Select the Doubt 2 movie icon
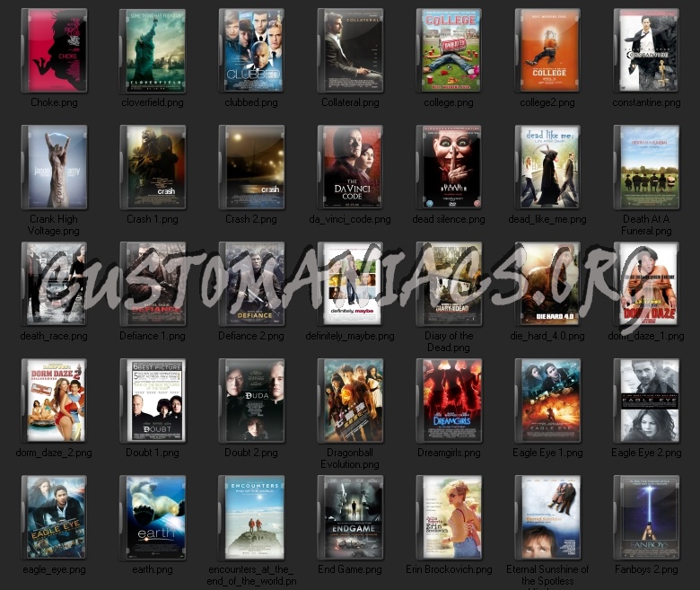Viewport: 700px width, 590px height. pyautogui.click(x=251, y=401)
